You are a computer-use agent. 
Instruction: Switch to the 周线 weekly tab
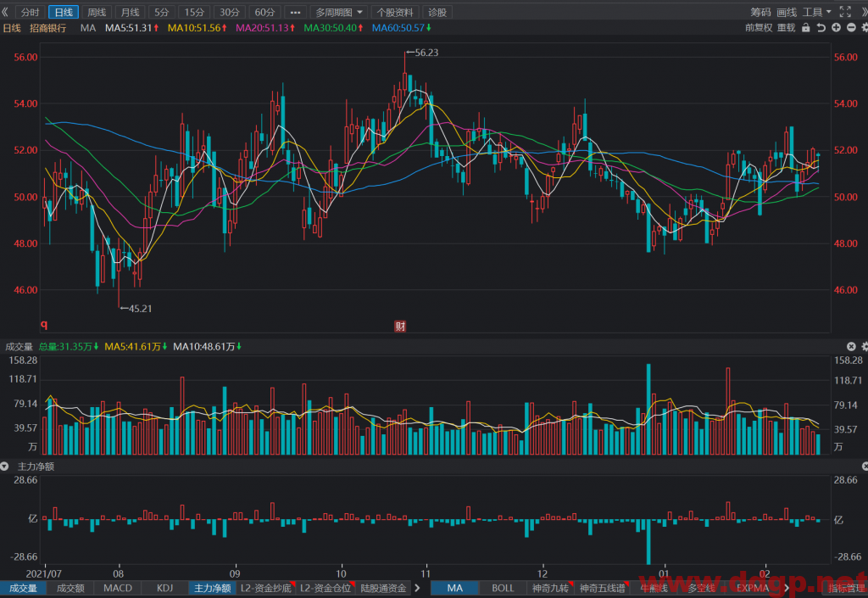click(x=97, y=12)
